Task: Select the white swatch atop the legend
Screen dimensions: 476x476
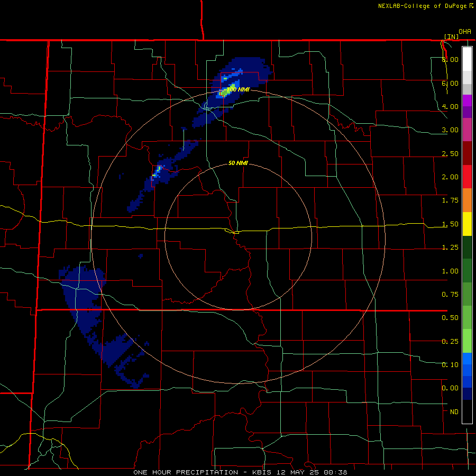Action: pyautogui.click(x=467, y=59)
